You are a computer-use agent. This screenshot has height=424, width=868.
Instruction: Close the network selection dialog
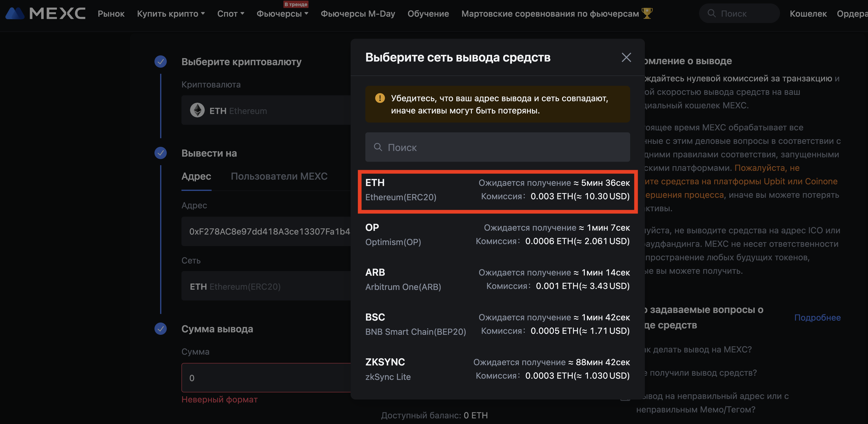626,57
